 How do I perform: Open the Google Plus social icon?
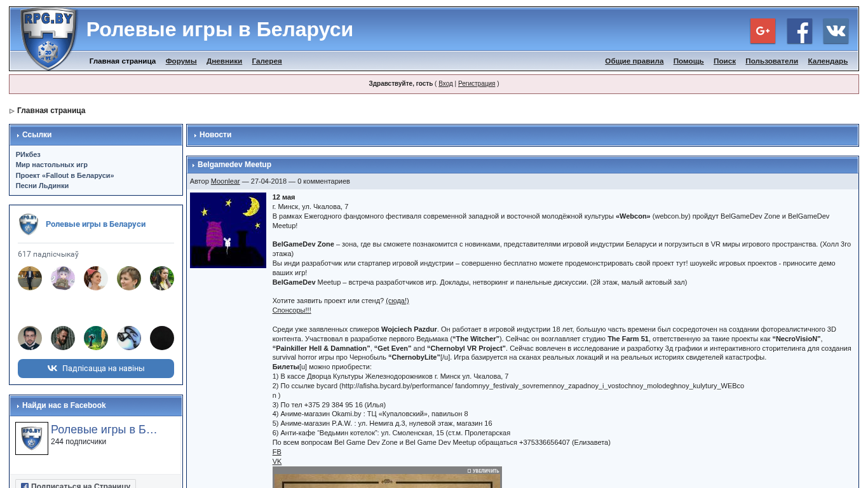click(x=763, y=31)
